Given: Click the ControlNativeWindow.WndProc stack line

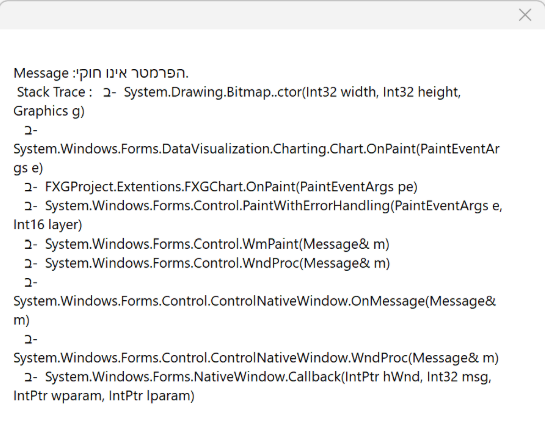Looking at the screenshot, I should coord(256,358).
